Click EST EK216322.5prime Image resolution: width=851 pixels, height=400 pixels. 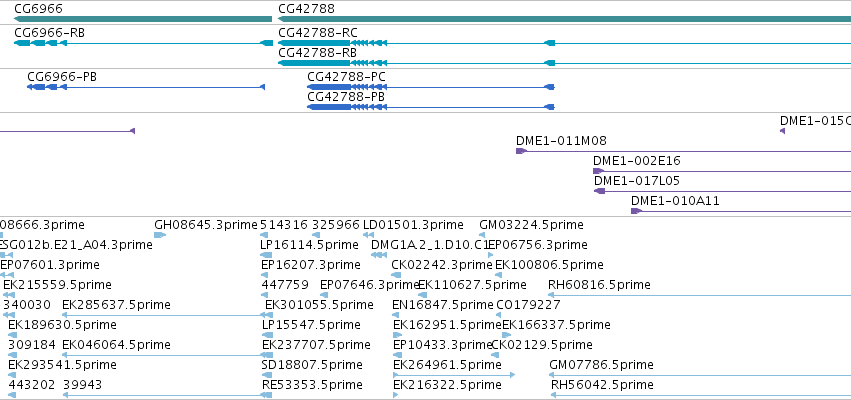tap(447, 386)
